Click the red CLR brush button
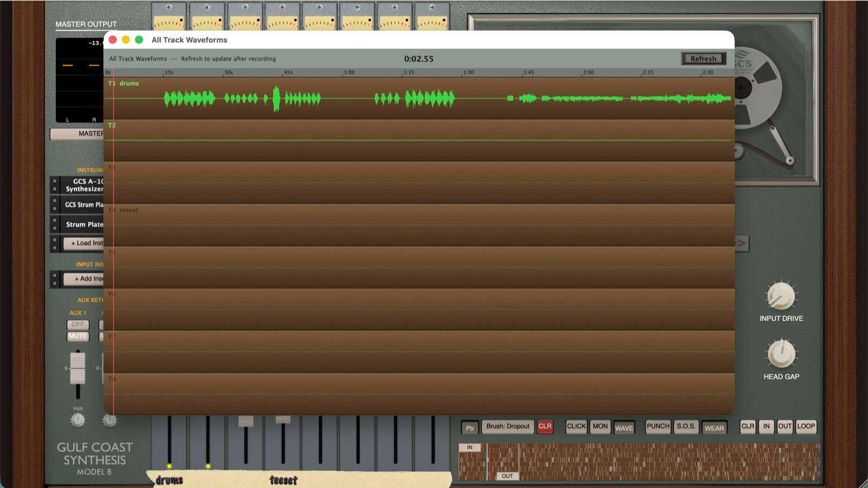 point(545,427)
